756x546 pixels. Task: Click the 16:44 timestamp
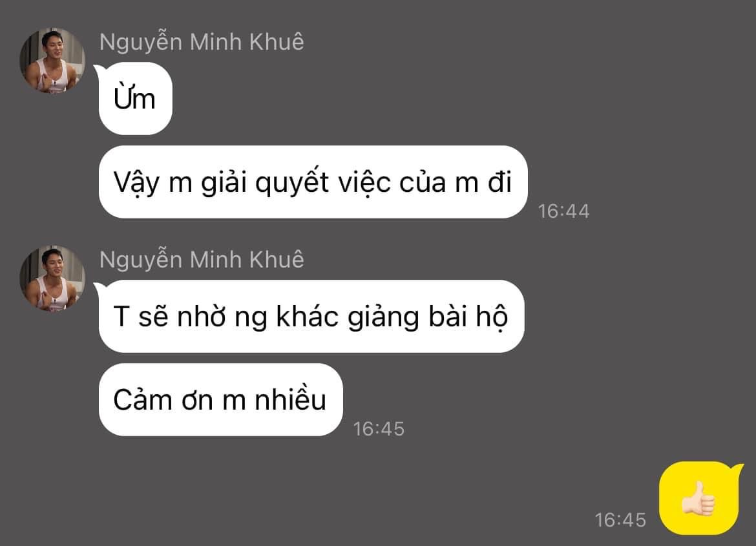point(563,211)
